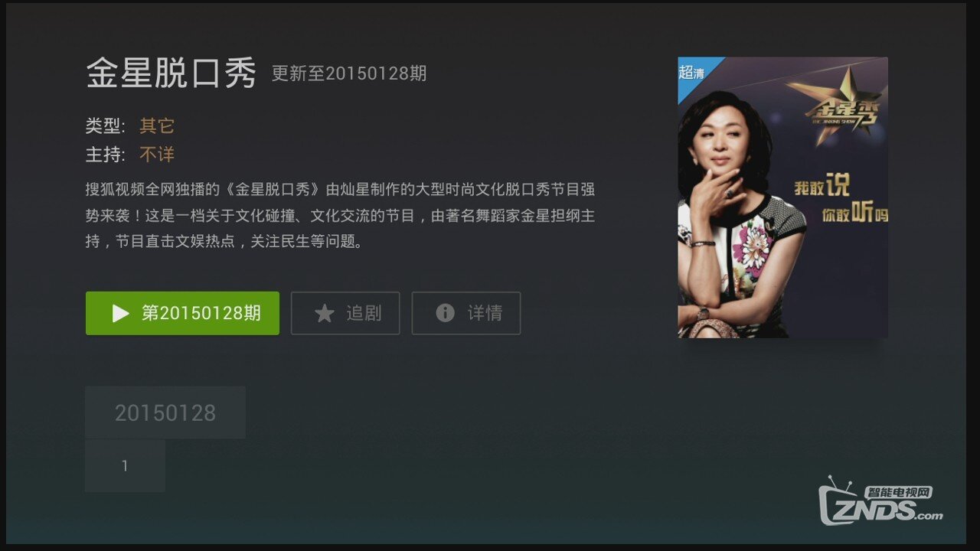Click the info circle icon beside 详情

point(445,313)
